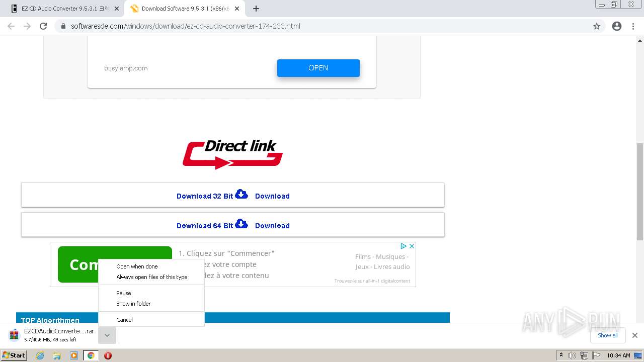The width and height of the screenshot is (644, 362).
Task: Click Download text in the 32 Bit row
Action: (x=272, y=196)
